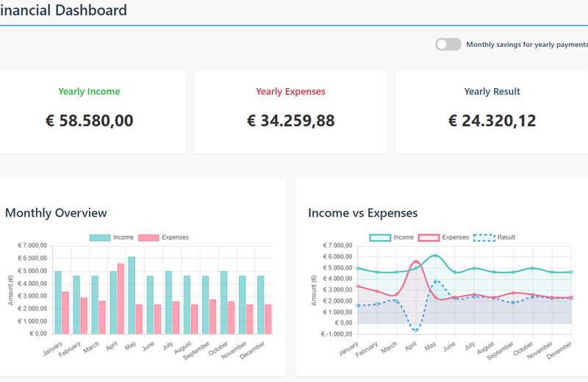Viewport: 588px width, 382px height.
Task: Click the December expenses bar in Monthly Overview
Action: click(x=268, y=320)
